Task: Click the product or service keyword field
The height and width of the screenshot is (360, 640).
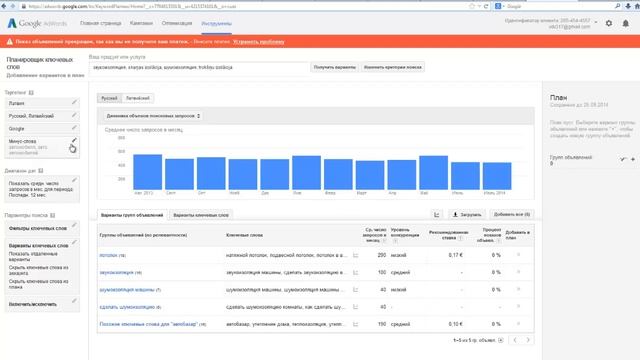Action: click(x=198, y=67)
